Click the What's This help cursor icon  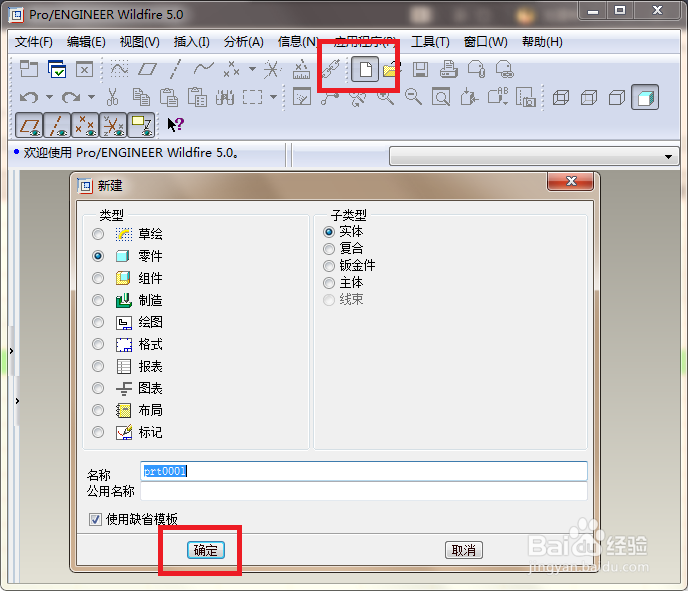176,125
